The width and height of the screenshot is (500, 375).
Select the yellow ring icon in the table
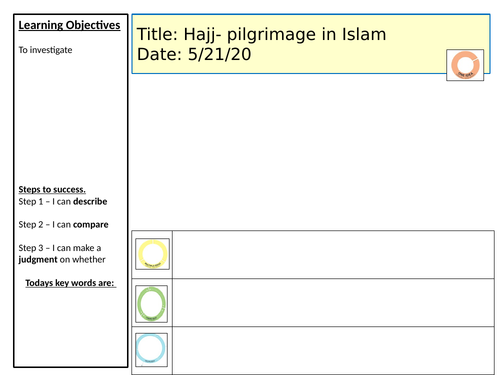click(152, 254)
